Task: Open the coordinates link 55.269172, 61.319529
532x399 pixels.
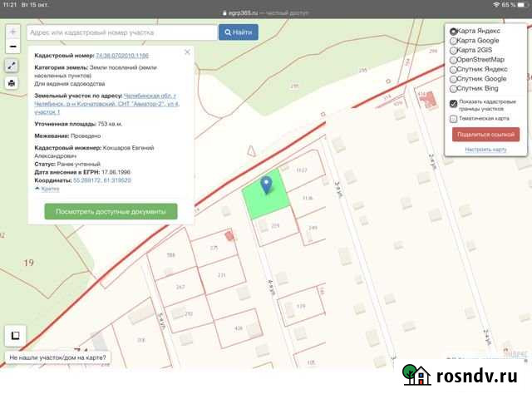Action: point(101,180)
